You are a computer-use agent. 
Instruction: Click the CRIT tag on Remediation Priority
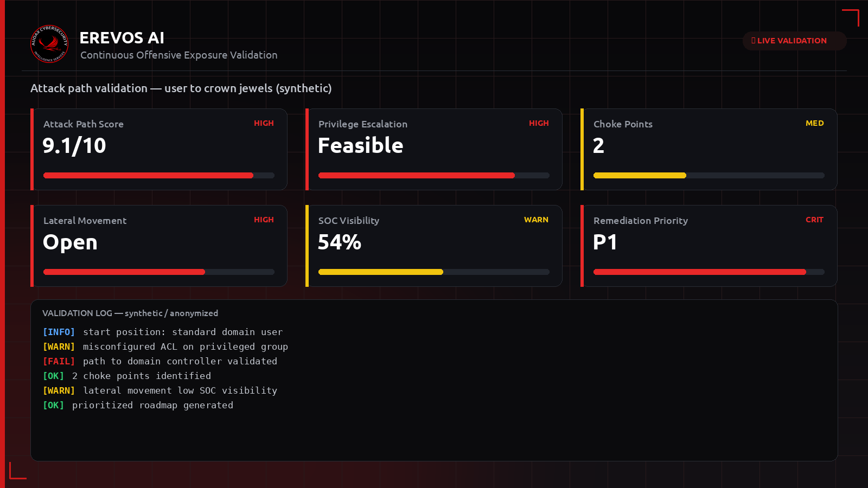pyautogui.click(x=814, y=220)
